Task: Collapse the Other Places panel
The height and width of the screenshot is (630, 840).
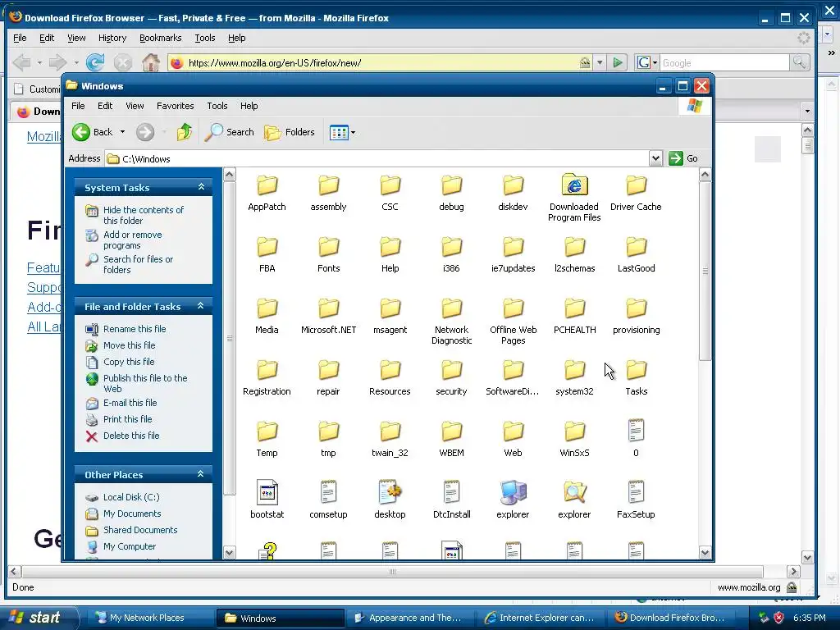Action: pyautogui.click(x=201, y=474)
